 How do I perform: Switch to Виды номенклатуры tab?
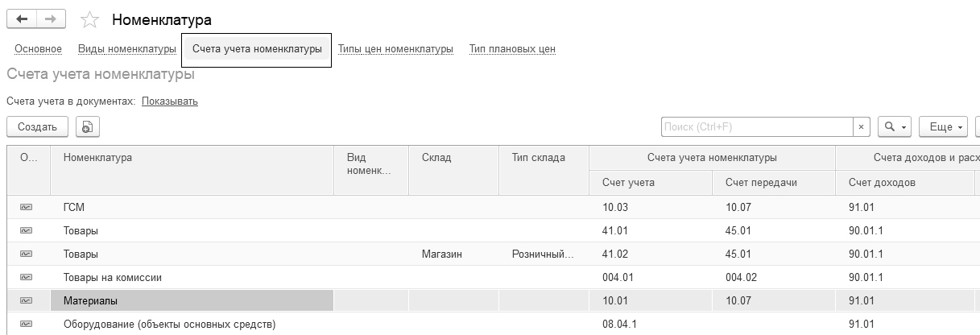coord(127,49)
